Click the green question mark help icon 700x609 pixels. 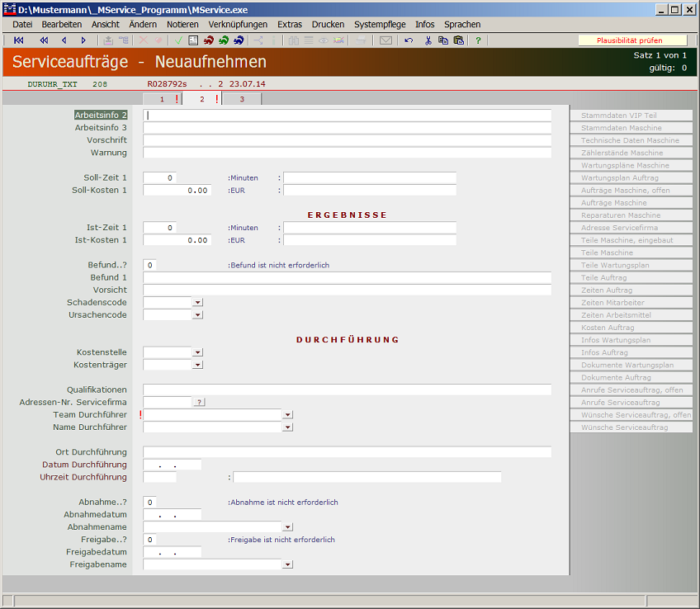pos(478,40)
